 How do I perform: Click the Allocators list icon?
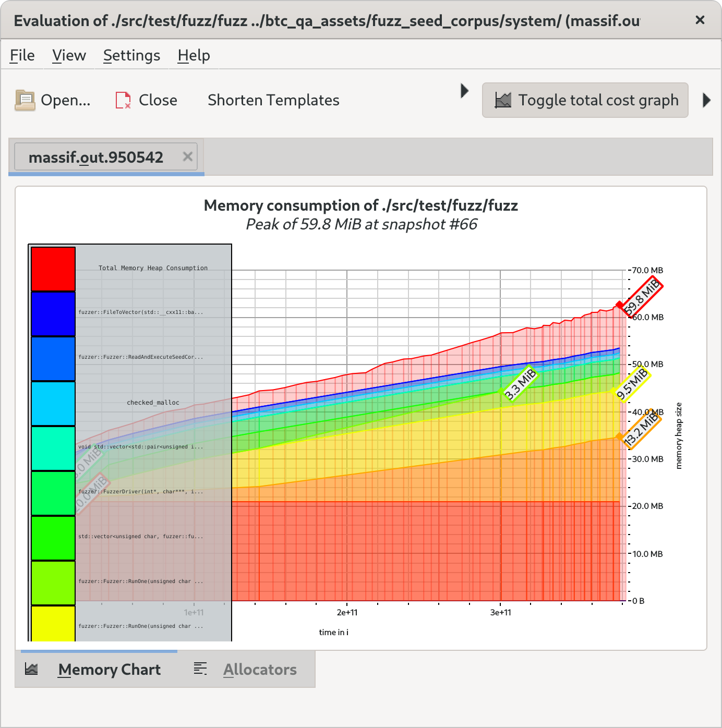[x=200, y=669]
